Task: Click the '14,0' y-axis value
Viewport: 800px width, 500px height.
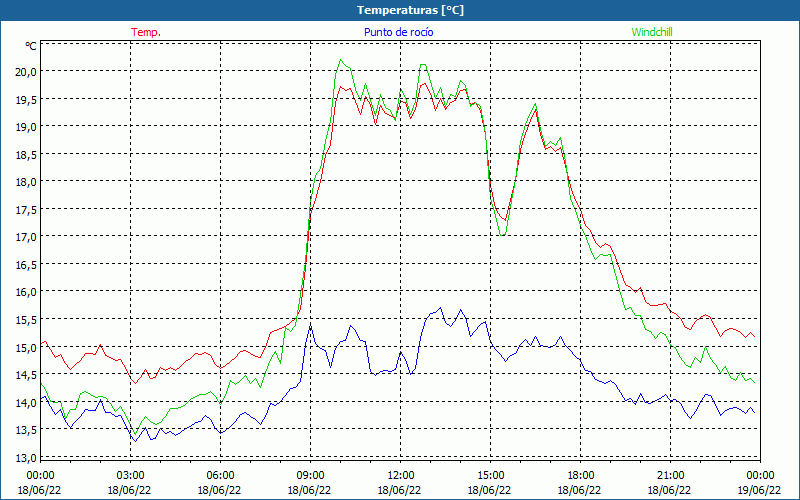Action: tap(26, 403)
